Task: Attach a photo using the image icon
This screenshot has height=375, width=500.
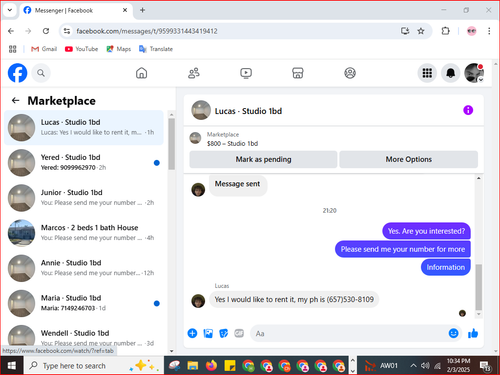Action: point(208,333)
